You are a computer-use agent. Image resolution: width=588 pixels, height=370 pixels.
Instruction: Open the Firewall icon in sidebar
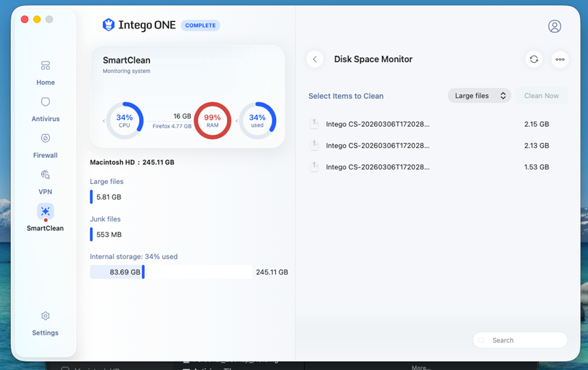click(x=46, y=138)
